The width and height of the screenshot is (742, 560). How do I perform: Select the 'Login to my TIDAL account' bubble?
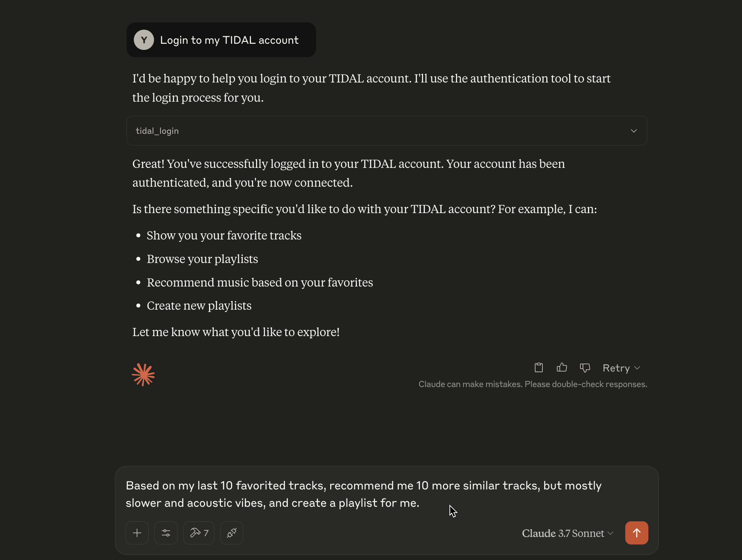coord(229,40)
